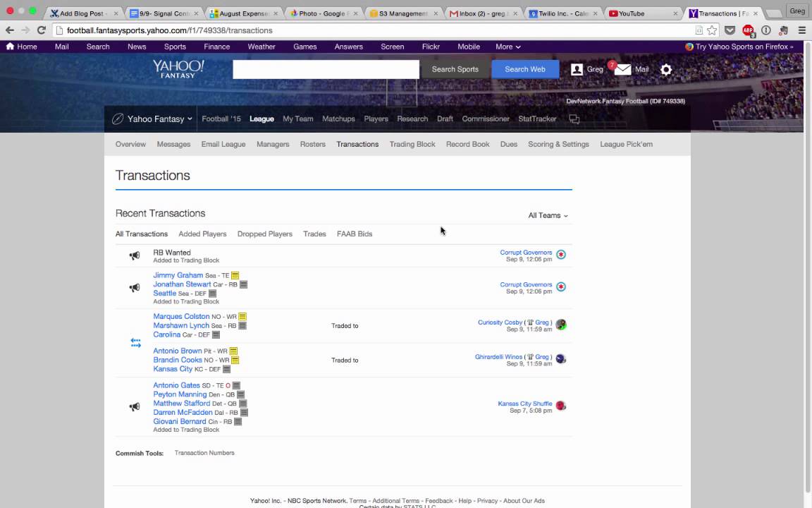Switch to the YouTube browser tab

[x=643, y=13]
